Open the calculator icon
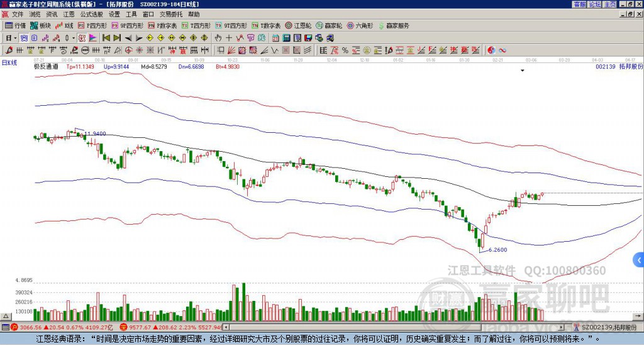This screenshot has height=345, width=644. click(x=286, y=38)
